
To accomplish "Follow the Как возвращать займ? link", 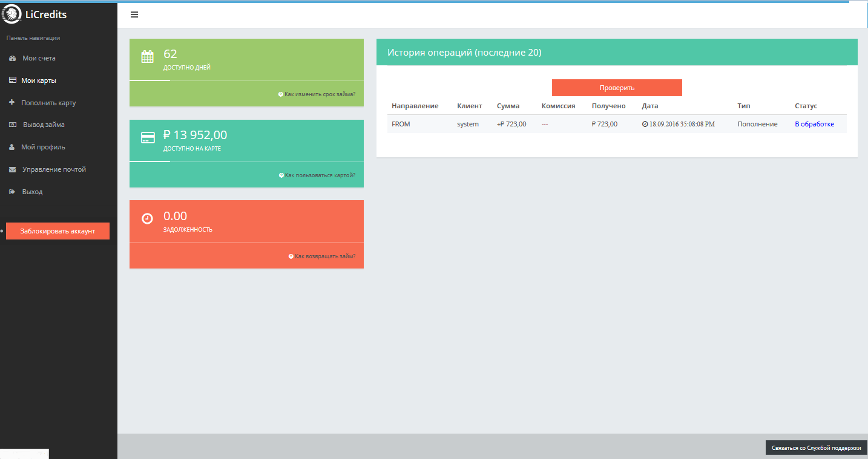I will pos(325,256).
